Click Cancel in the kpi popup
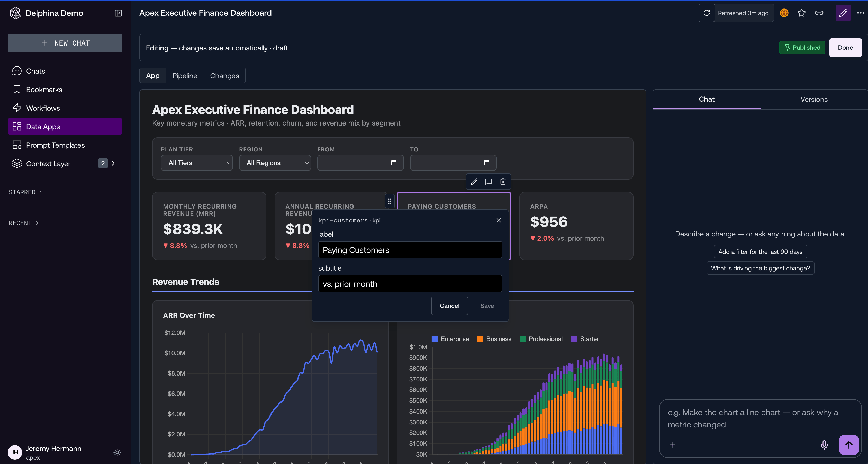 point(449,306)
